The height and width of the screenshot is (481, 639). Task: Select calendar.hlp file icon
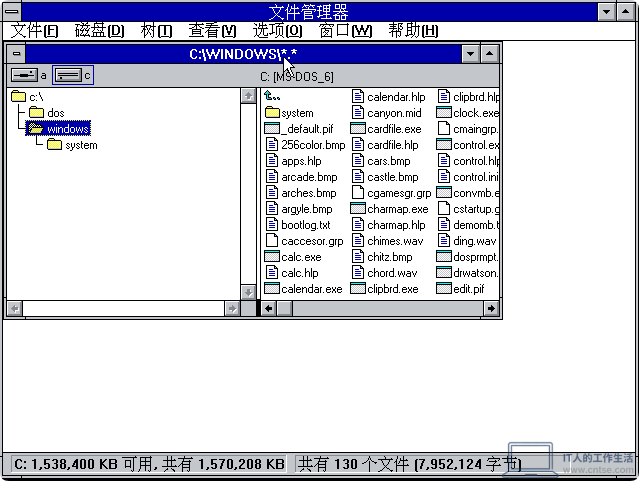tap(358, 97)
